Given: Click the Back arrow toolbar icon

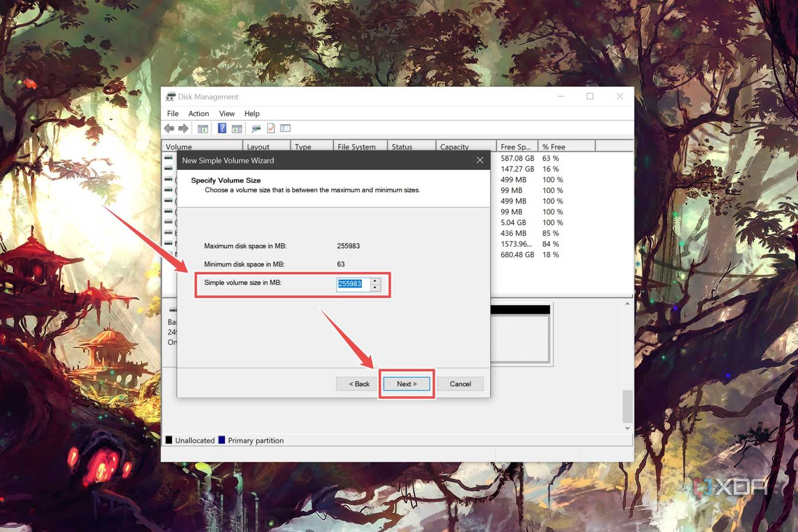Looking at the screenshot, I should [x=169, y=128].
